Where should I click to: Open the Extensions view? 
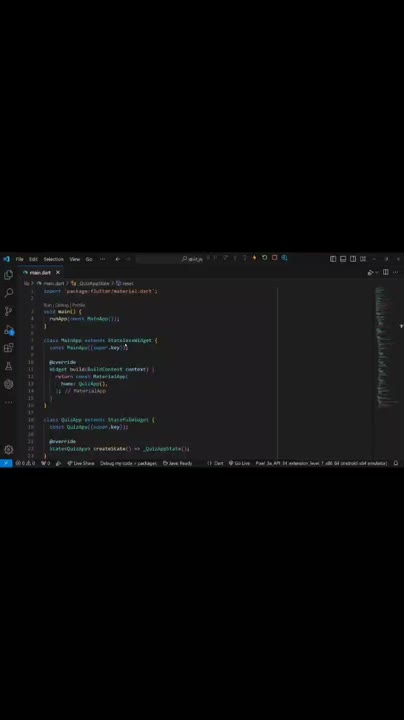[8, 348]
